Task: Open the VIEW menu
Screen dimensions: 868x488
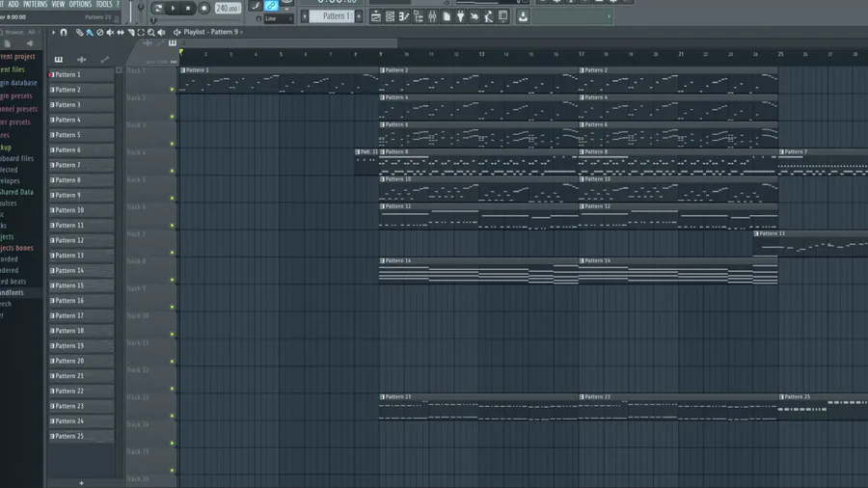Action: tap(58, 4)
